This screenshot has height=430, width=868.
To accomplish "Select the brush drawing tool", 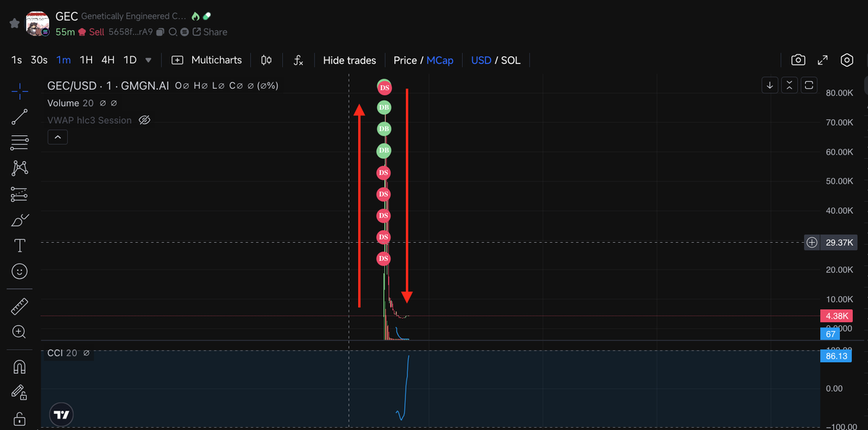I will 20,220.
